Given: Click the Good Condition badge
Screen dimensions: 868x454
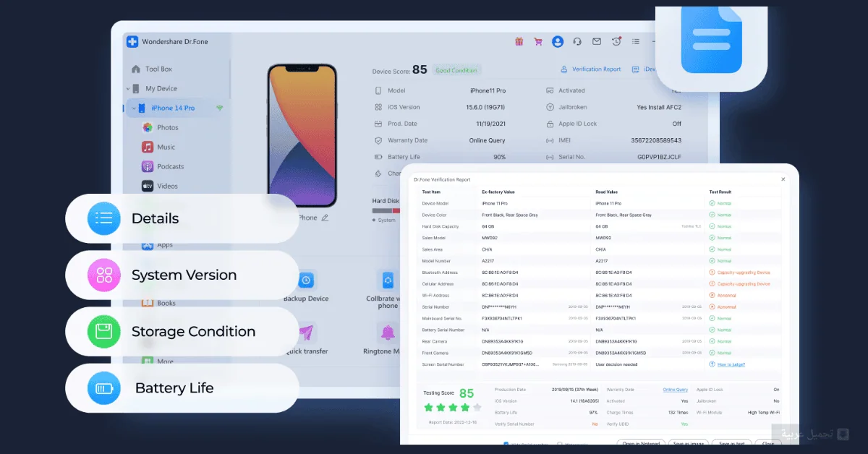Looking at the screenshot, I should coord(456,70).
